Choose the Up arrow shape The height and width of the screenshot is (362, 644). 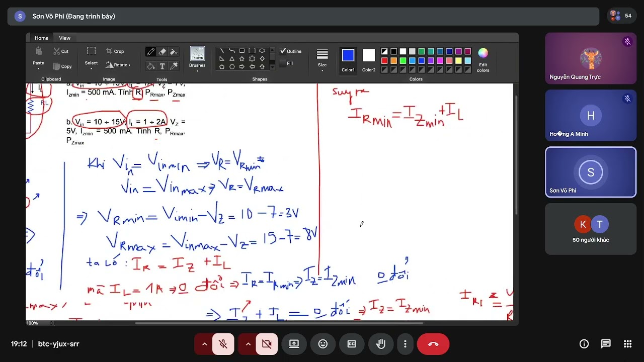262,67
